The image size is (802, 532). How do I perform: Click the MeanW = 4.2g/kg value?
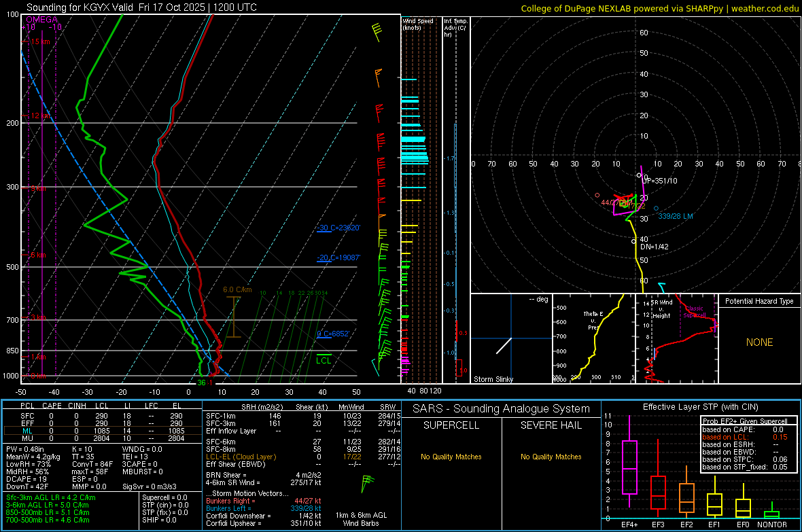pyautogui.click(x=33, y=457)
